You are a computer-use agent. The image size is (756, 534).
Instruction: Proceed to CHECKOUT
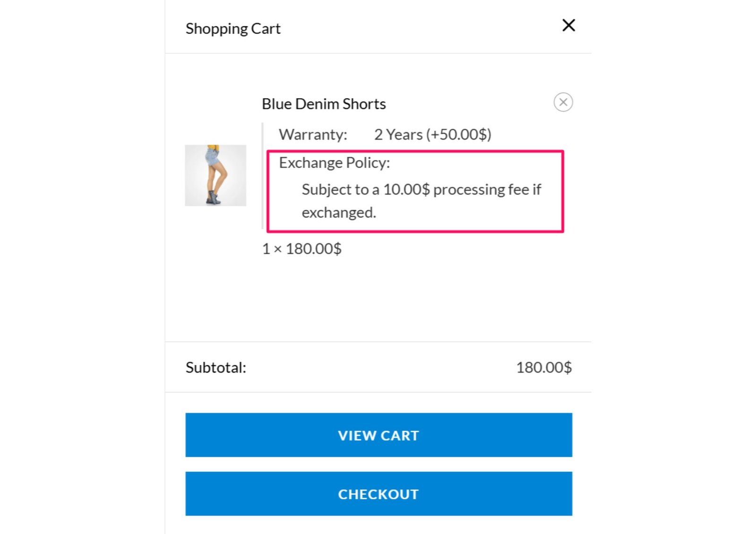(x=378, y=494)
